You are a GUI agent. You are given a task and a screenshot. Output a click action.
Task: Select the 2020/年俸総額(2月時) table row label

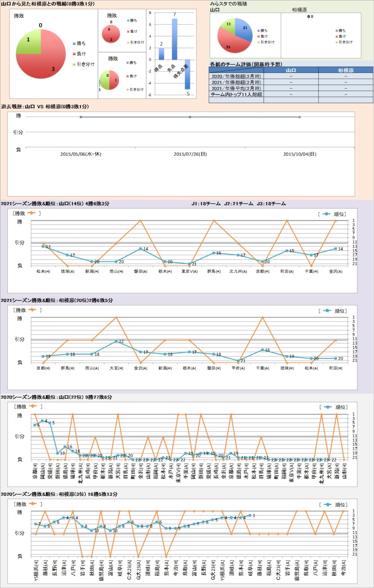pyautogui.click(x=236, y=76)
